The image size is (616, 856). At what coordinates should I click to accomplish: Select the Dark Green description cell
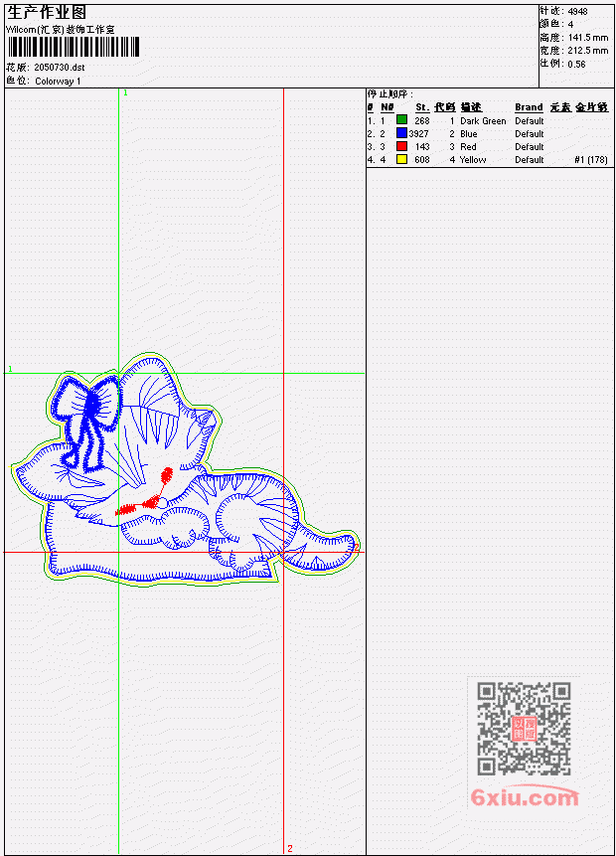(x=483, y=121)
